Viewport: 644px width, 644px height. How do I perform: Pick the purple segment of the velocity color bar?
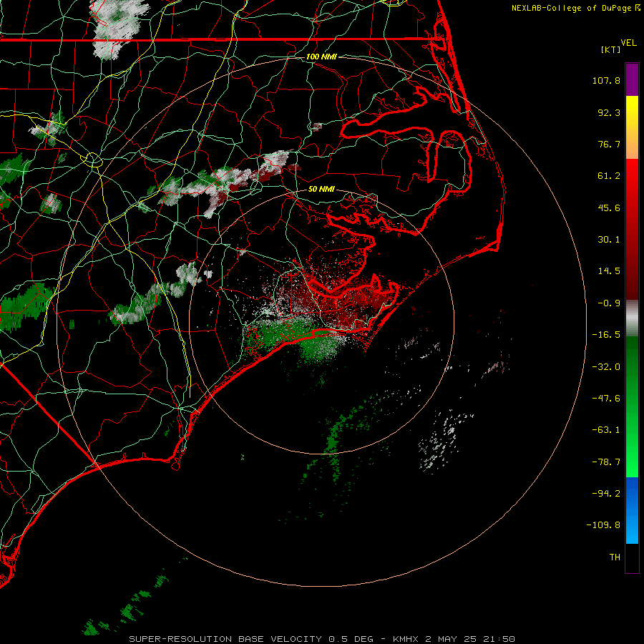(632, 80)
